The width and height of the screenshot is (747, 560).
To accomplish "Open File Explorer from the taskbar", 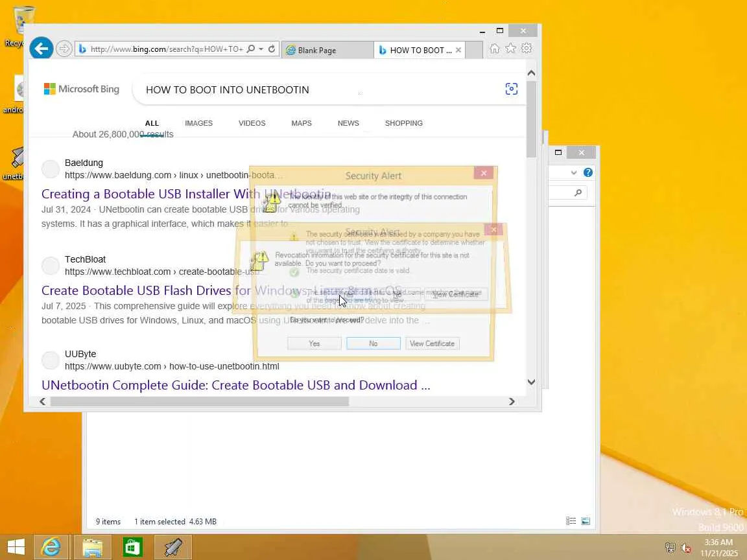I will click(93, 547).
